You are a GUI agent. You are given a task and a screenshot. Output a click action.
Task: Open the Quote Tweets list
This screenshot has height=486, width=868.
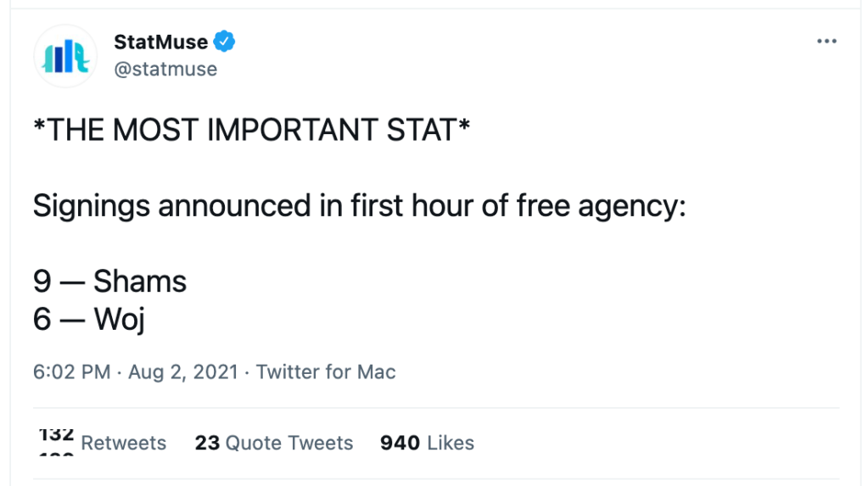[289, 443]
